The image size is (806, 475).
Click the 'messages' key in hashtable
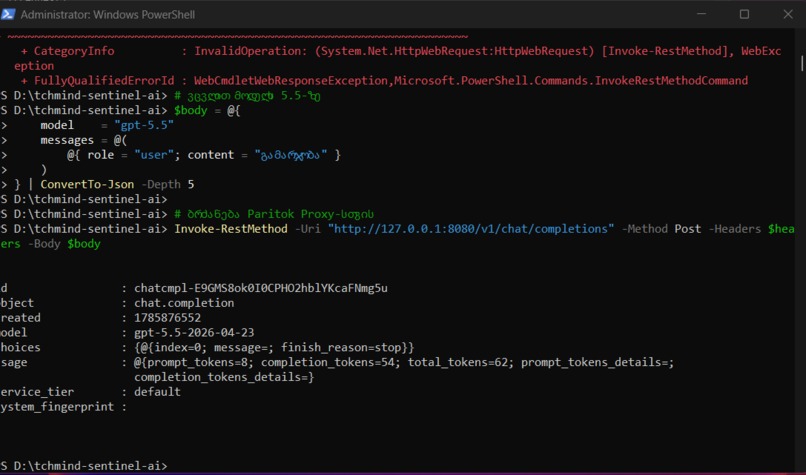coord(67,140)
